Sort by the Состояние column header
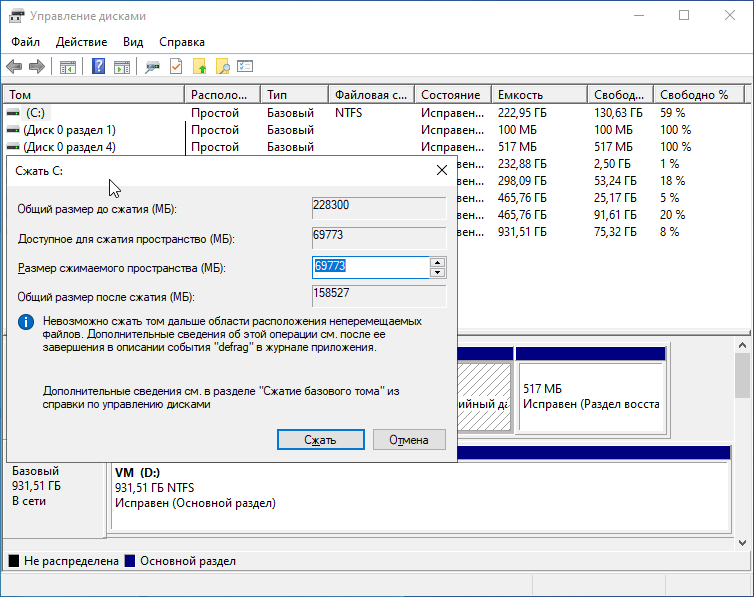The width and height of the screenshot is (754, 597). pos(453,95)
